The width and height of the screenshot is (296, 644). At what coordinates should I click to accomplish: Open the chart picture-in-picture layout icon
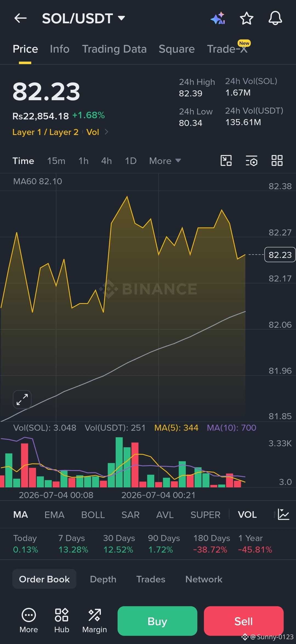pos(226,160)
